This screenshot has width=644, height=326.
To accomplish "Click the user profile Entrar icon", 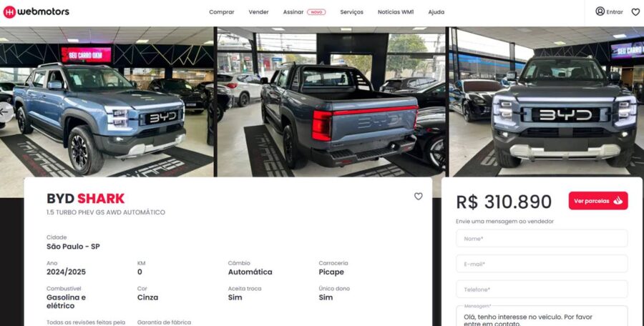I will [x=600, y=11].
